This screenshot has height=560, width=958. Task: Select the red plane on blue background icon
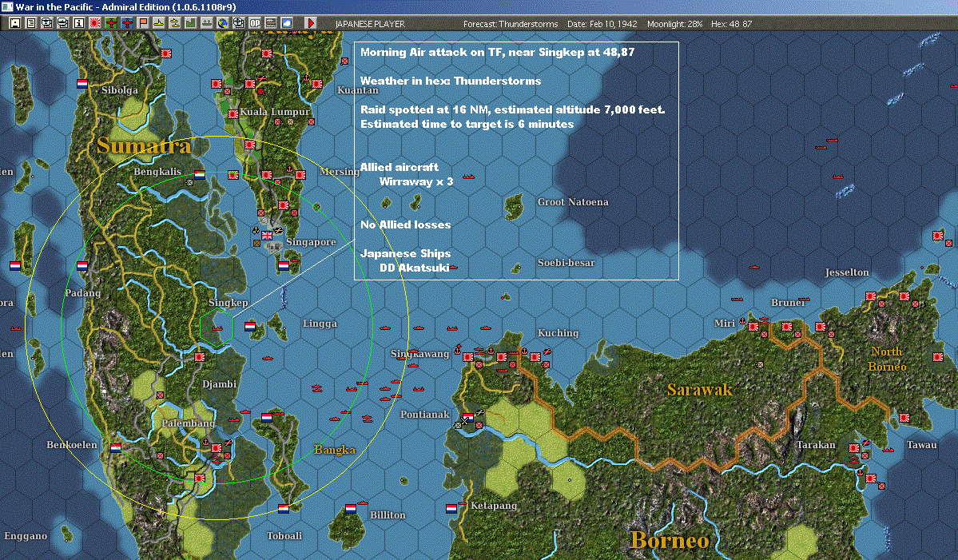click(x=126, y=23)
